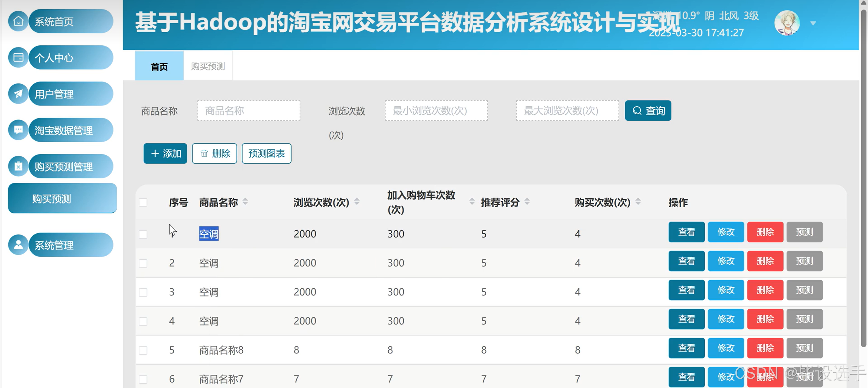
Task: Focus the 商品名称 search field
Action: click(x=249, y=110)
